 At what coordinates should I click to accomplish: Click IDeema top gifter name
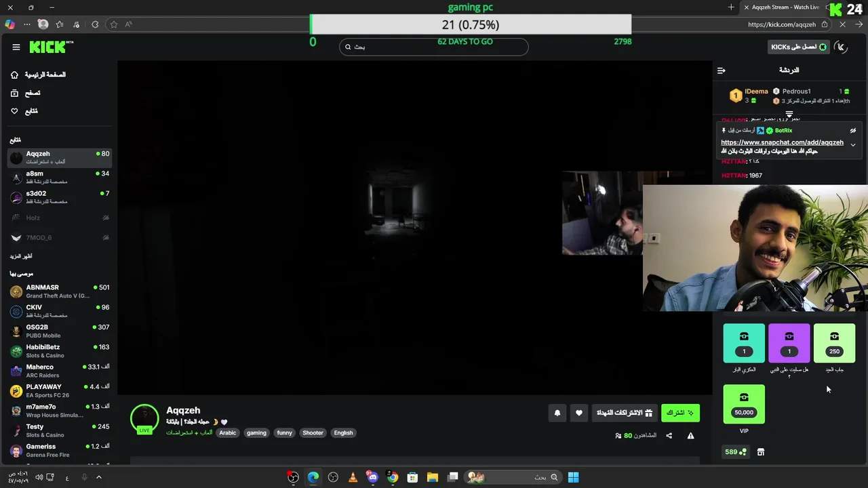[756, 91]
